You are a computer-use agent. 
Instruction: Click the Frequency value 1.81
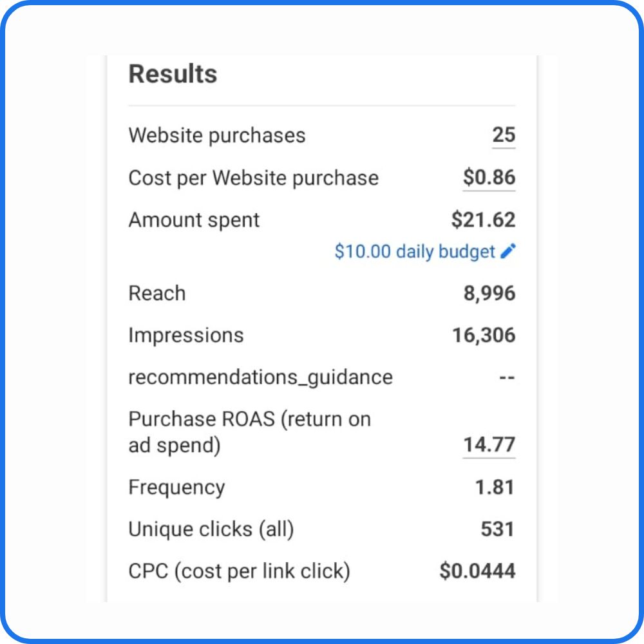tap(495, 488)
